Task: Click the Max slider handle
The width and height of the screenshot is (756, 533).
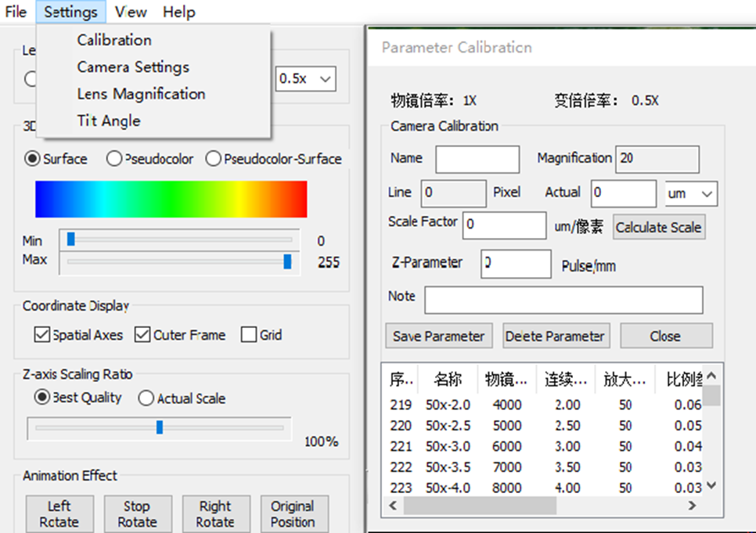Action: pos(287,261)
